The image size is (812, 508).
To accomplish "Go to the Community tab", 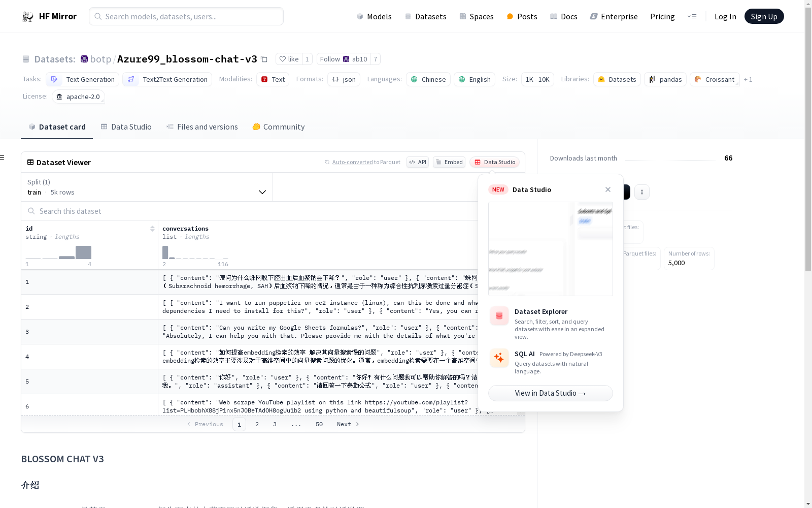I will click(x=279, y=127).
